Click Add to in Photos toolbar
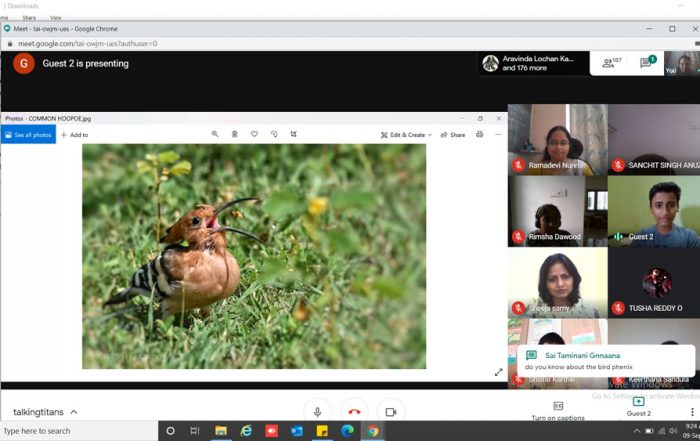The image size is (700, 441). tap(75, 134)
